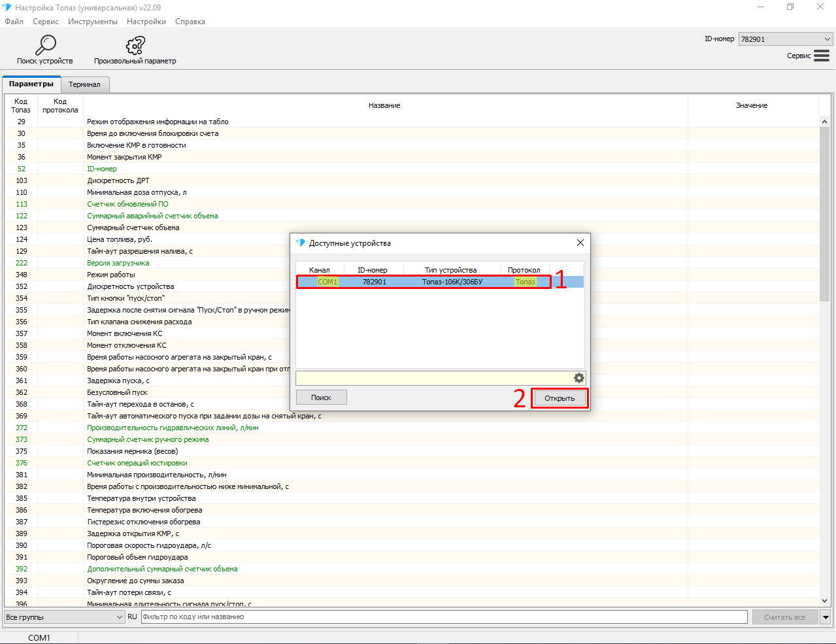Image resolution: width=836 pixels, height=644 pixels.
Task: Click the Считать все button
Action: (785, 617)
